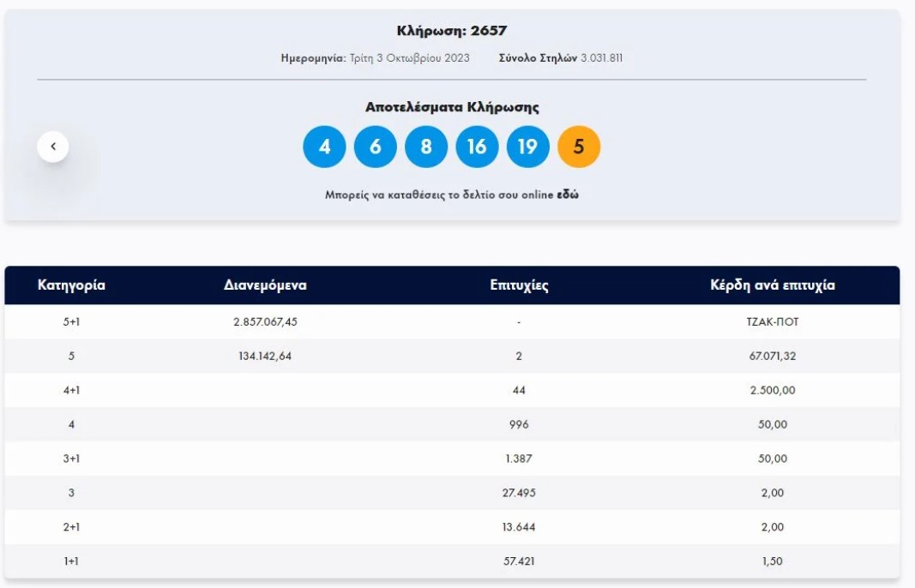Click the blue ball numbered 8
The width and height of the screenshot is (915, 588).
428,146
